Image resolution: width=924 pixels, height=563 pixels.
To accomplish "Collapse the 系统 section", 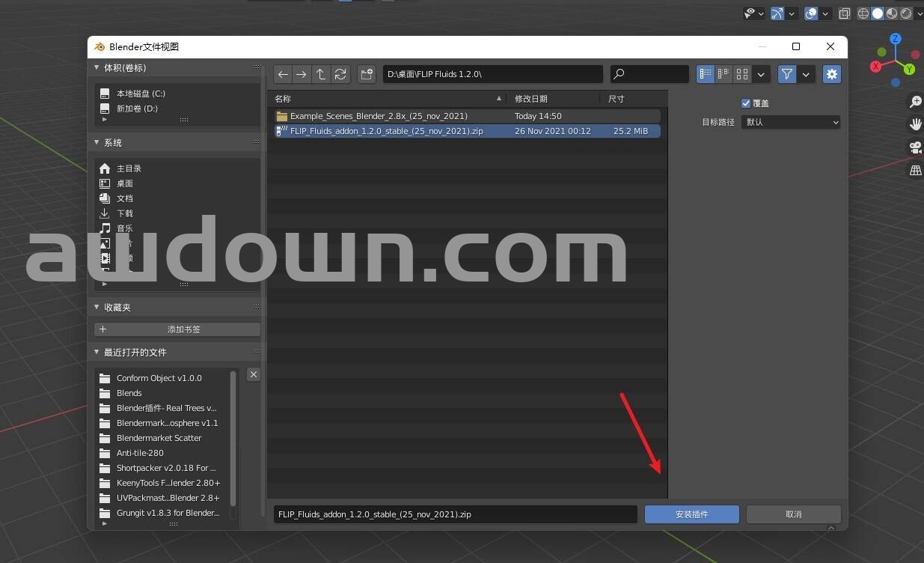I will coord(97,142).
